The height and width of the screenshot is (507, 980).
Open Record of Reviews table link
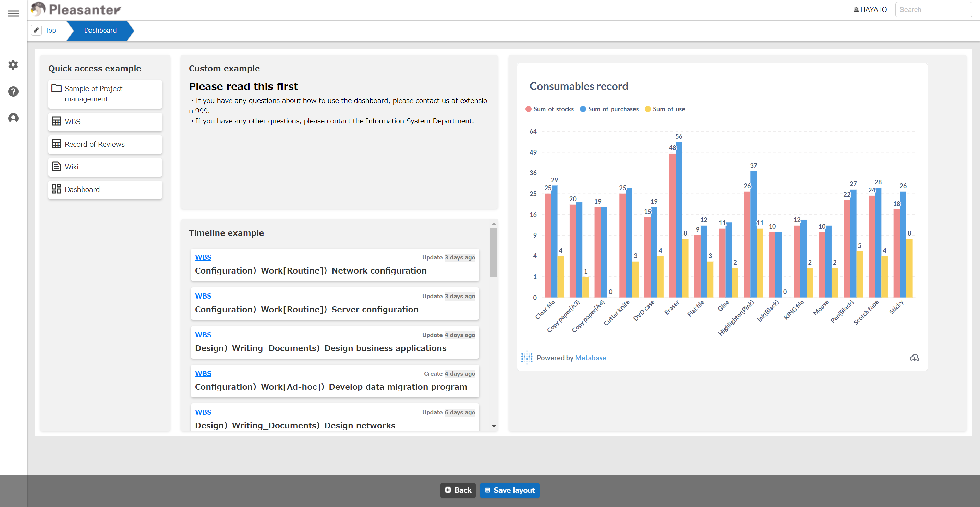point(105,144)
